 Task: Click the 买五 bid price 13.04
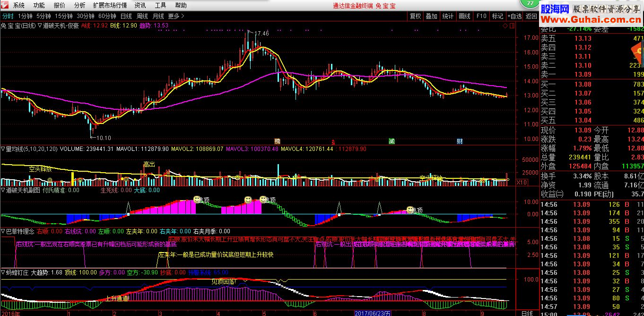[583, 120]
